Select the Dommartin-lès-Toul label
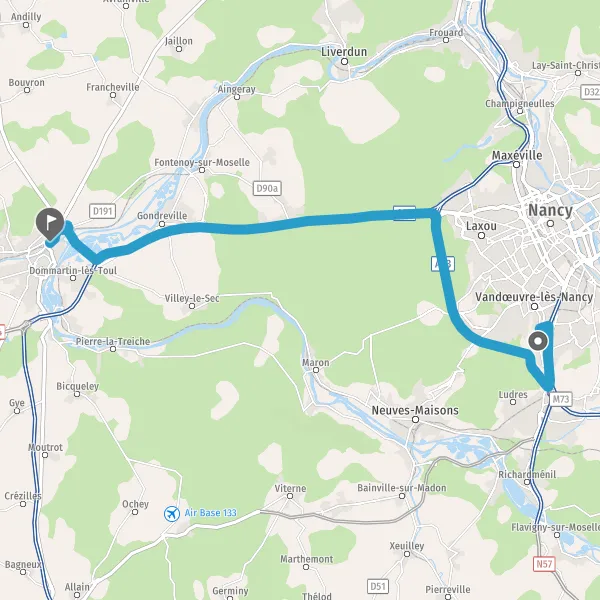 [x=73, y=271]
